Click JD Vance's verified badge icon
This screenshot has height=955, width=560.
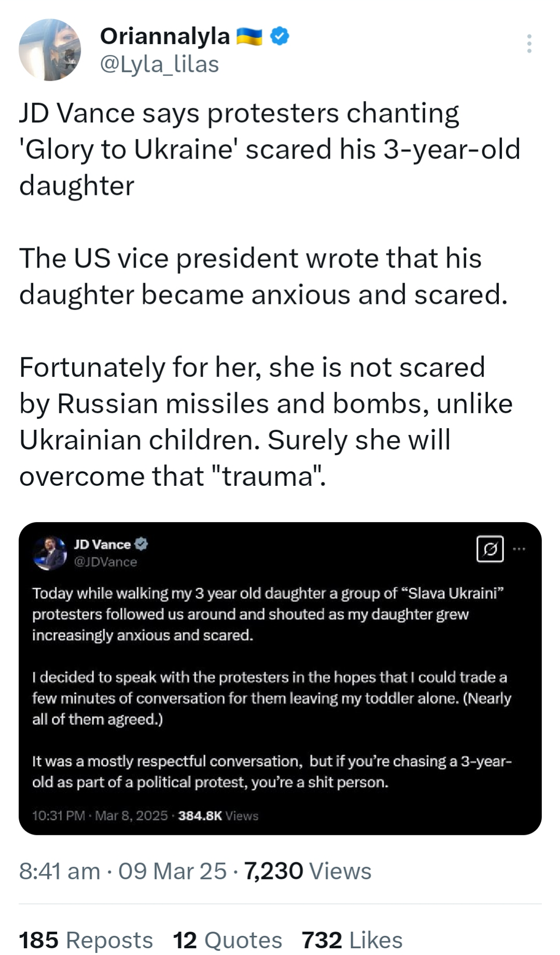click(x=142, y=544)
